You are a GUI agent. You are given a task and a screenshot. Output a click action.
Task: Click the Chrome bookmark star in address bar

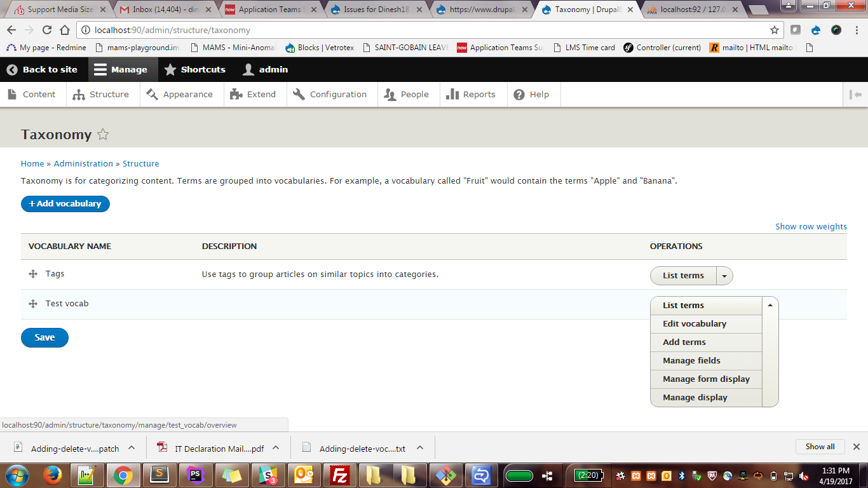tap(775, 30)
